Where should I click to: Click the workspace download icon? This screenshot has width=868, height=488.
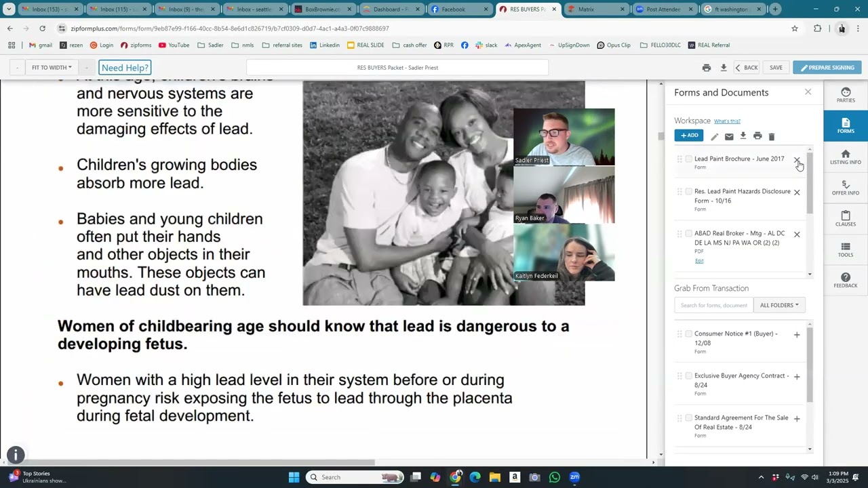tap(743, 136)
